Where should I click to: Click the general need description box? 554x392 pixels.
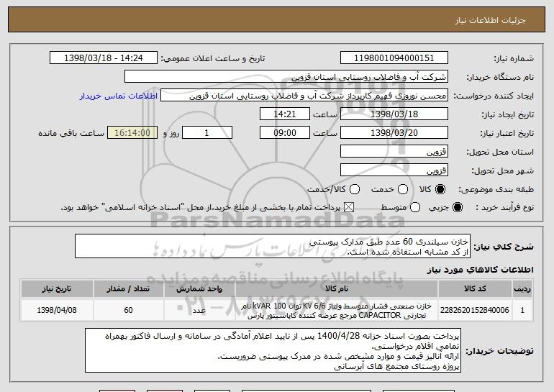pyautogui.click(x=273, y=246)
